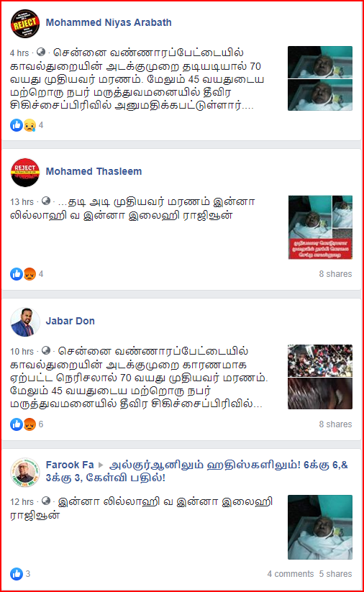Click the angry reaction icon on Thasleem's post
This screenshot has height=592, width=364.
pos(29,274)
